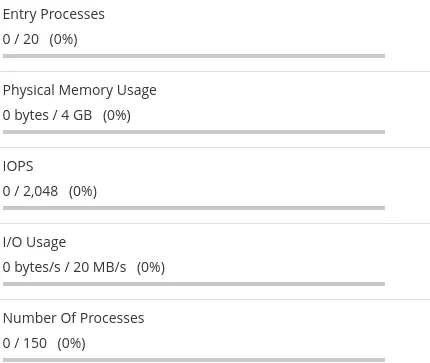The height and width of the screenshot is (363, 430).
Task: Click the IOPS (0%) percentage
Action: coord(83,191)
